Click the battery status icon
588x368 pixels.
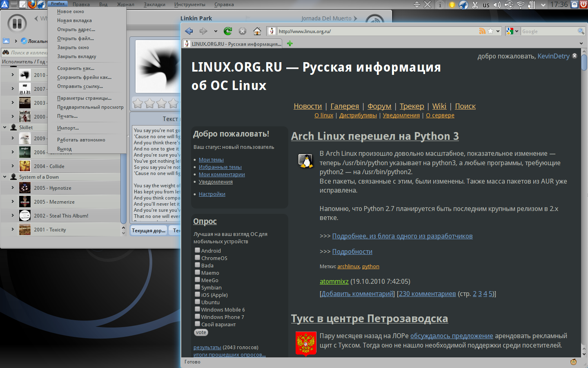click(532, 5)
